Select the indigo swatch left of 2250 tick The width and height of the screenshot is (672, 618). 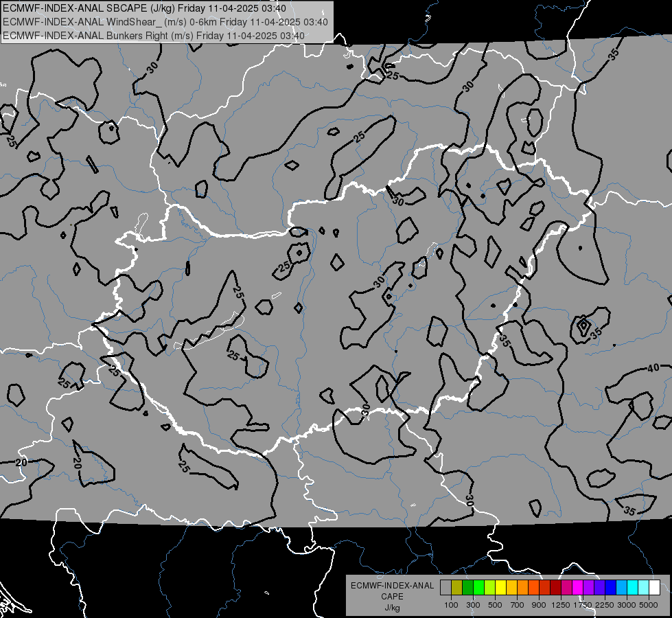coord(599,588)
